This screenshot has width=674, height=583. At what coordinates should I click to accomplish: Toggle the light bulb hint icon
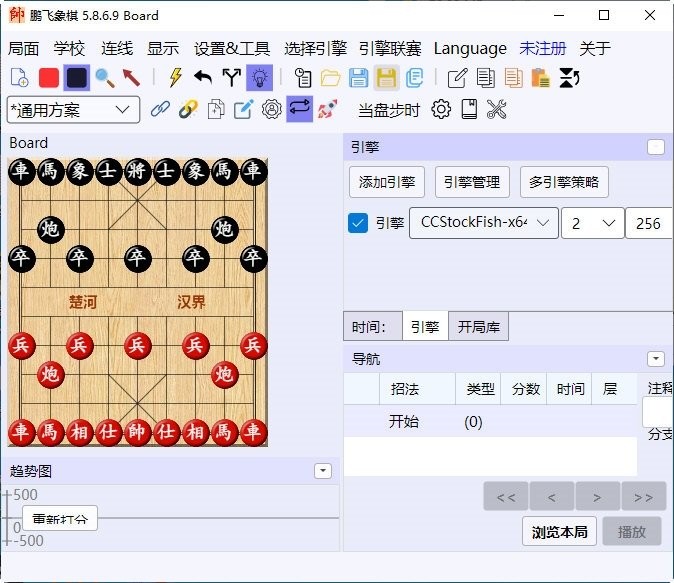click(259, 77)
